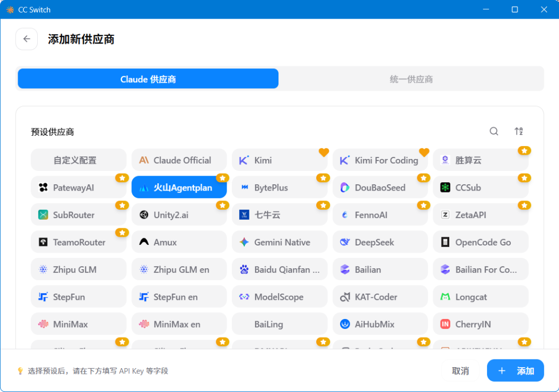Select the 七牛云 provider preset
The image size is (559, 392).
[x=279, y=215]
